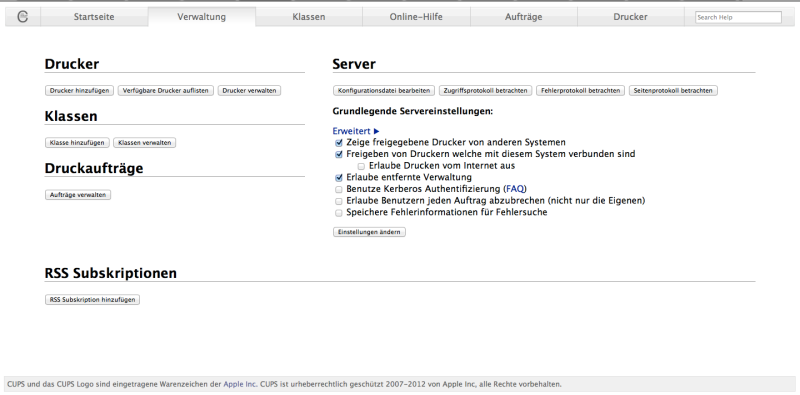Click the CUPS logo icon
This screenshot has height=395, width=800.
click(x=22, y=17)
